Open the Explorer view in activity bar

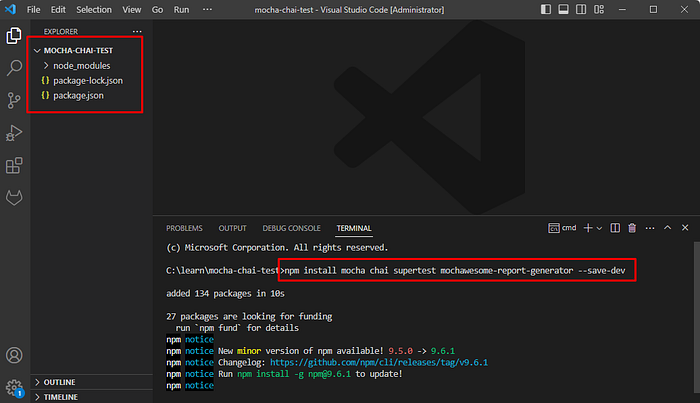click(x=14, y=36)
